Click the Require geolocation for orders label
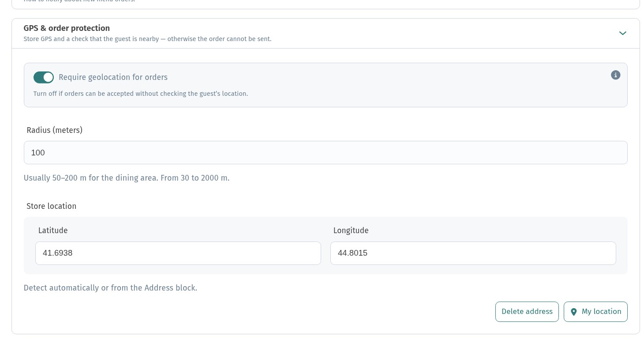Image resolution: width=644 pixels, height=340 pixels. [x=113, y=77]
